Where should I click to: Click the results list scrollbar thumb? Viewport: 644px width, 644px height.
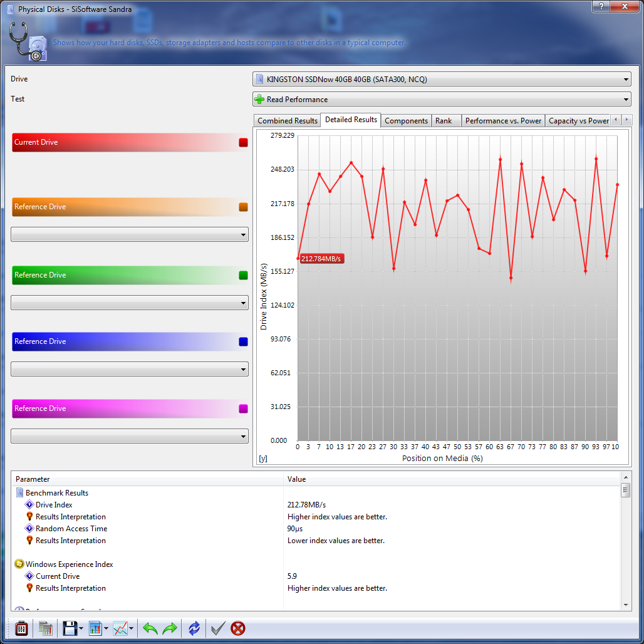click(625, 491)
